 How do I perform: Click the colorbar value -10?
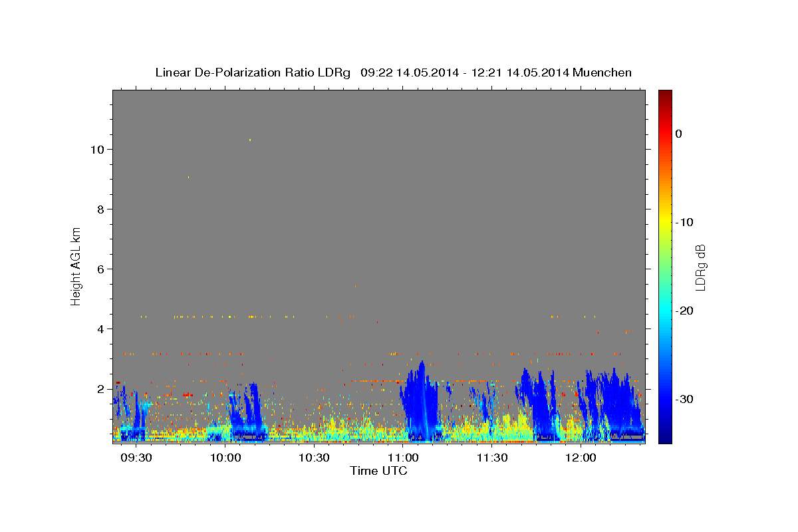click(x=685, y=222)
